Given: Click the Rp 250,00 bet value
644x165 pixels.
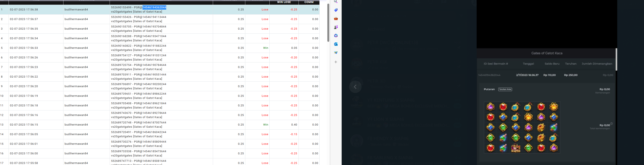Looking at the screenshot, I should (x=571, y=75).
